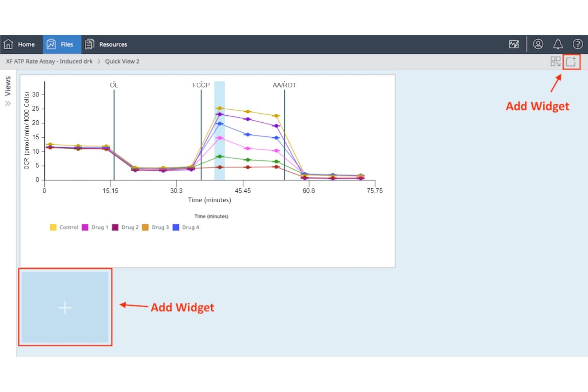Click Add Widget icon in top toolbar
This screenshot has width=588, height=392.
point(571,62)
